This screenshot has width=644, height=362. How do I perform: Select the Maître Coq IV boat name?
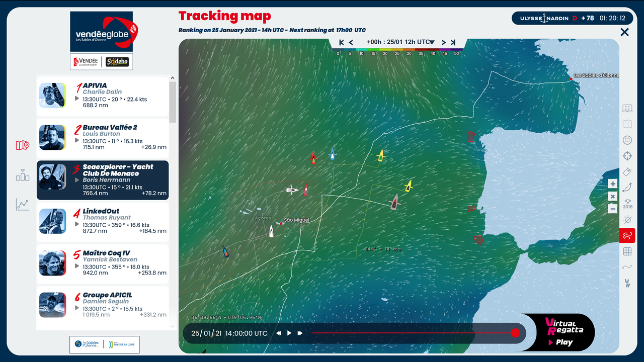[x=107, y=253]
